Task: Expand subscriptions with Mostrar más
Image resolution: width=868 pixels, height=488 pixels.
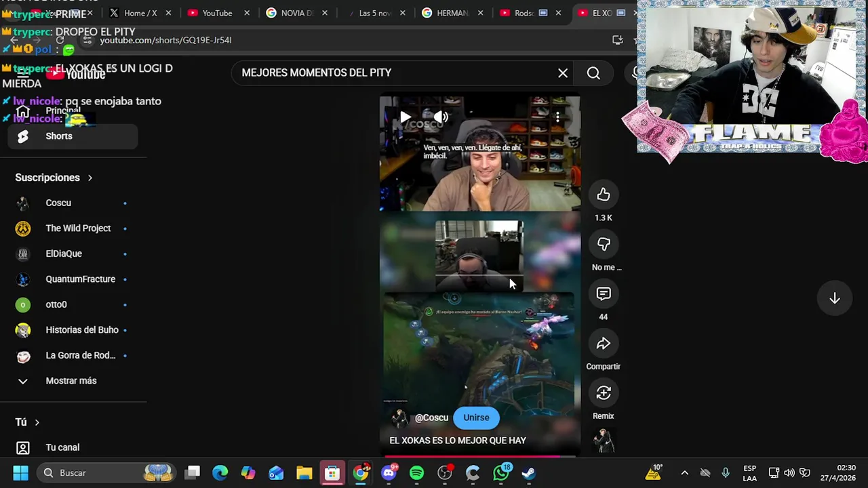Action: (73, 381)
